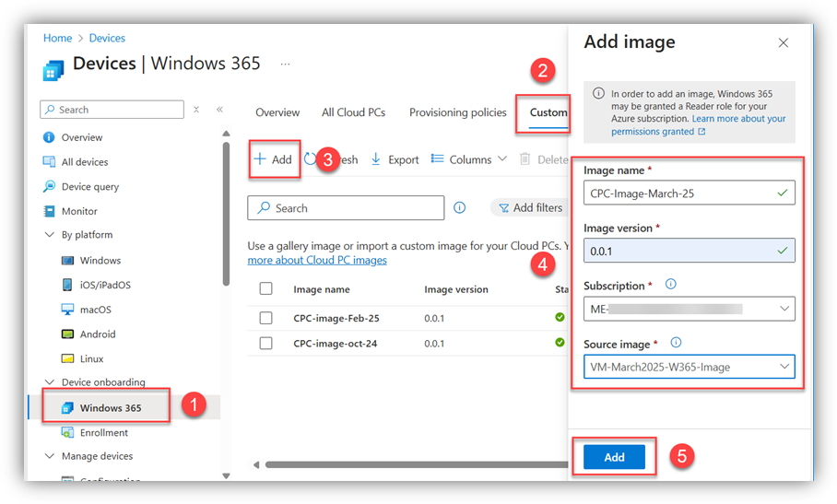This screenshot has width=837, height=504.
Task: Click the Device query icon
Action: pos(49,186)
